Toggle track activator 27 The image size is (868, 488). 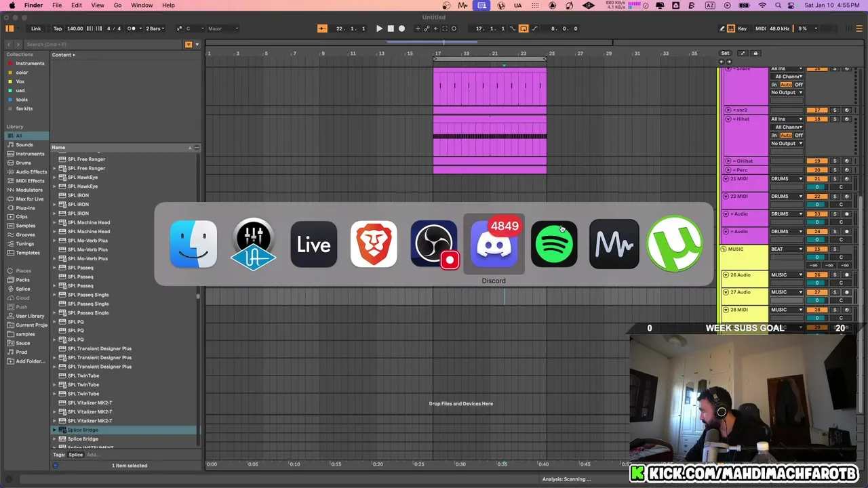pyautogui.click(x=818, y=292)
